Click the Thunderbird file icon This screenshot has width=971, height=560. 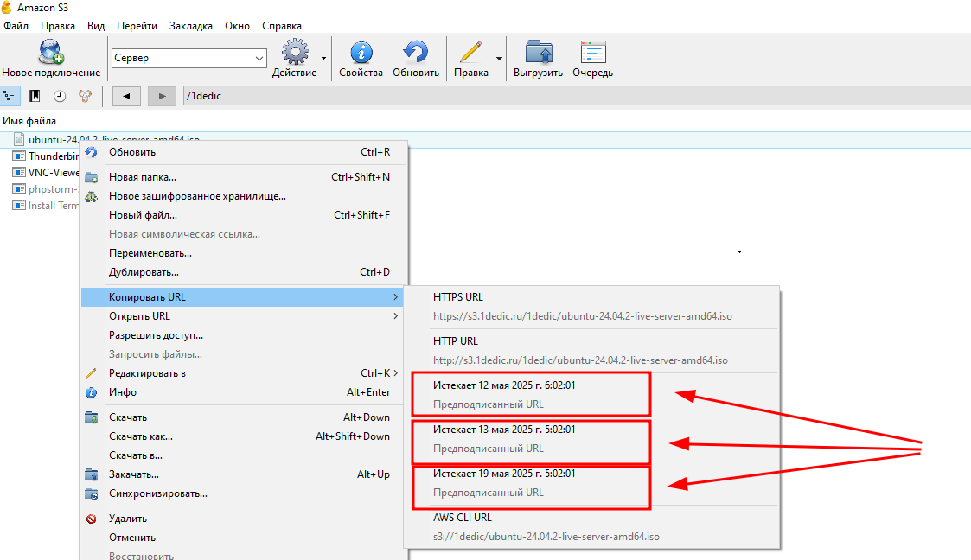pyautogui.click(x=19, y=156)
